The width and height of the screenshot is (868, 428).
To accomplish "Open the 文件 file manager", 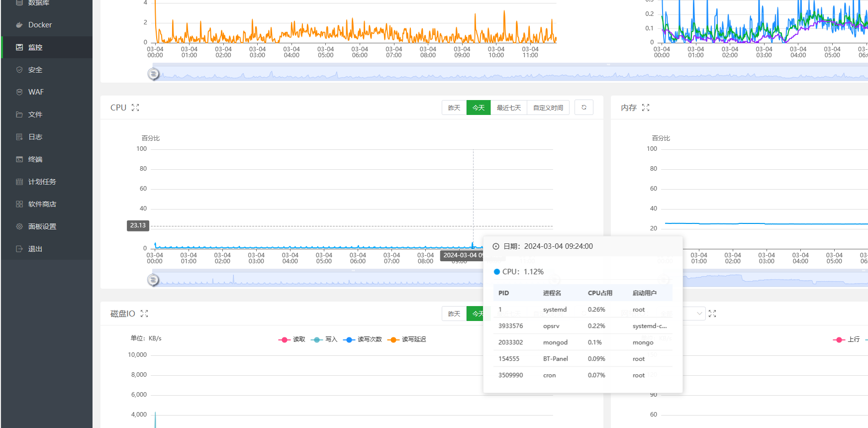I will click(47, 114).
